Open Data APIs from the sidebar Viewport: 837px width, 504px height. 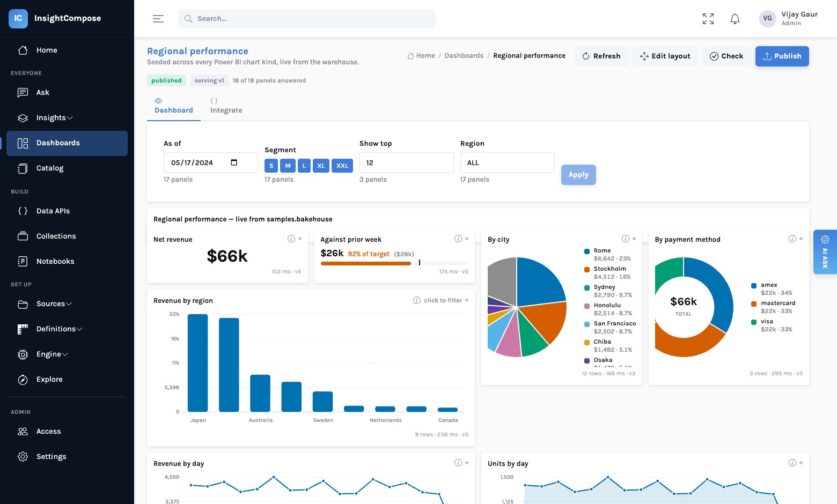(x=67, y=211)
